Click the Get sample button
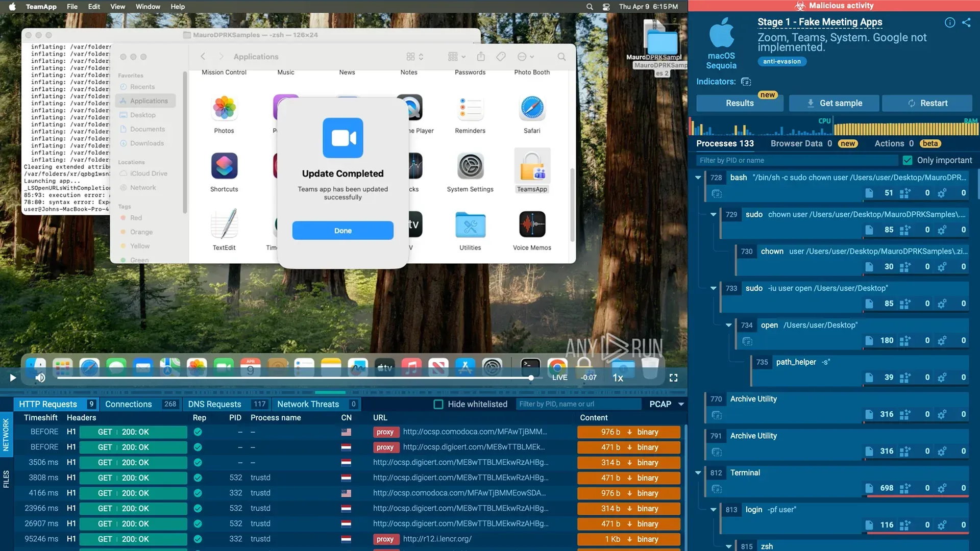Viewport: 980px width, 551px height. click(834, 103)
